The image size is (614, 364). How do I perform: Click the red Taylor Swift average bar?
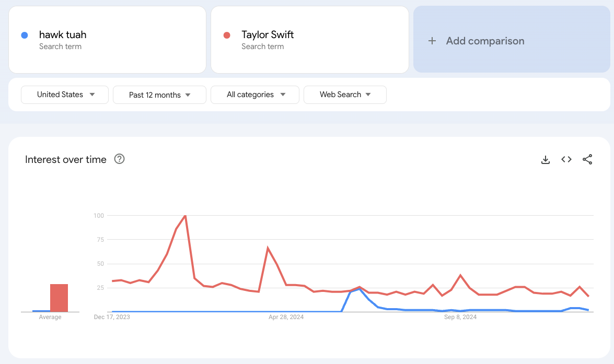pos(59,298)
